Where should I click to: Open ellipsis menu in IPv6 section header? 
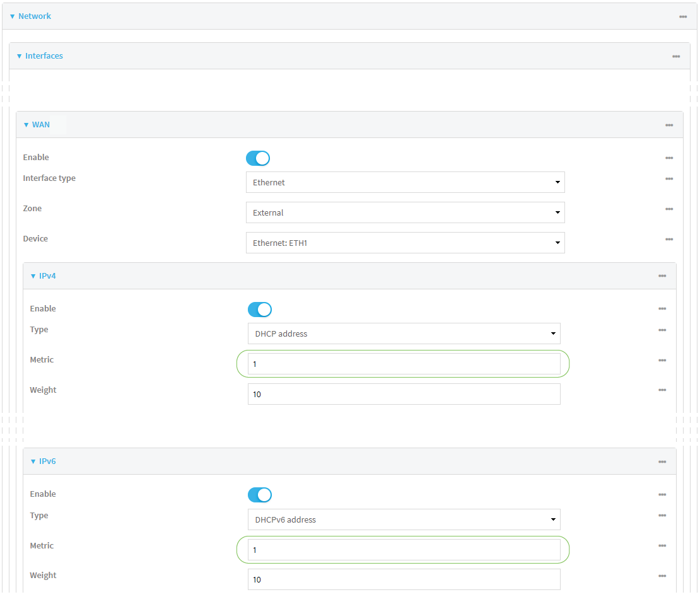(662, 461)
